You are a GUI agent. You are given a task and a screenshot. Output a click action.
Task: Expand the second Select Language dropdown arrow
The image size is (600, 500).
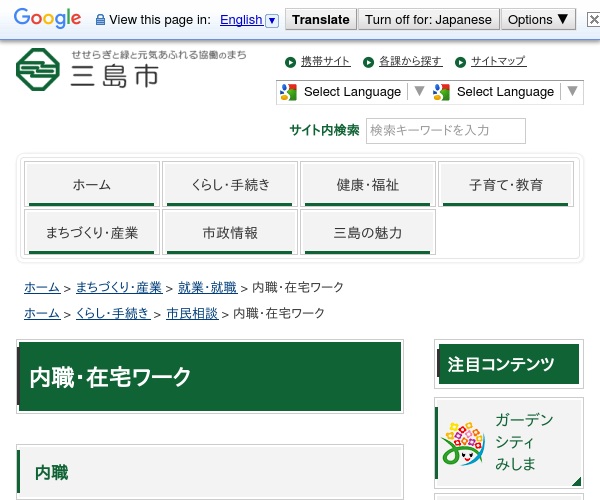pos(572,92)
